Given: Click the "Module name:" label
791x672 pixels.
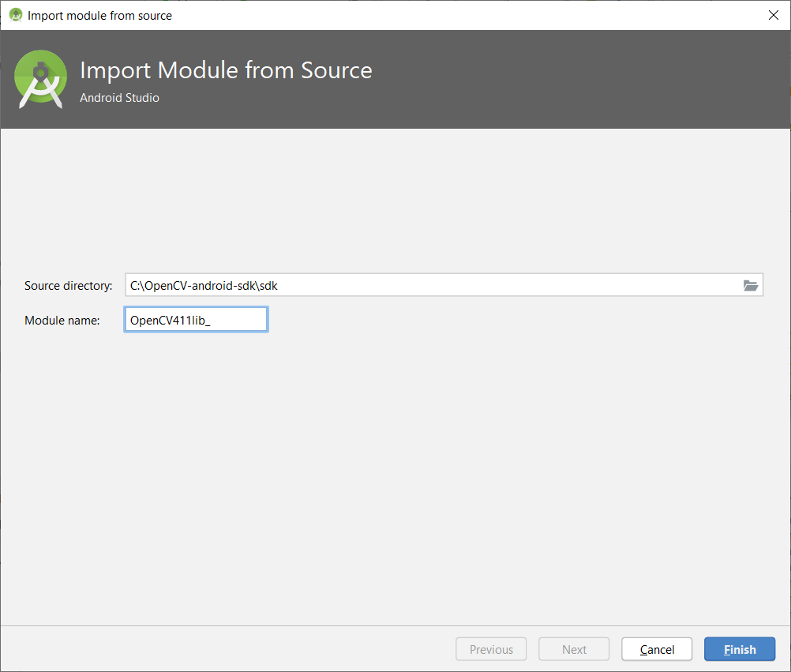Looking at the screenshot, I should coord(62,320).
